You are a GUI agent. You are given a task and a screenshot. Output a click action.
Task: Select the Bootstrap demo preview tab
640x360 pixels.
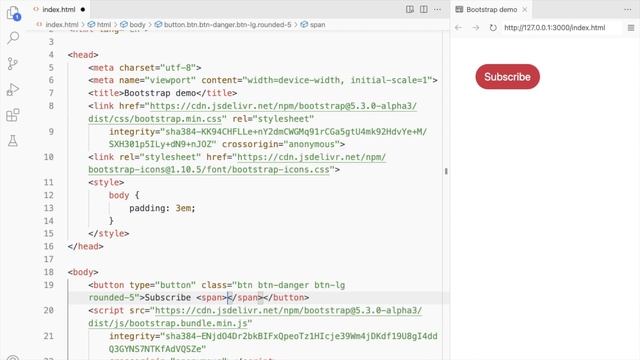click(491, 9)
